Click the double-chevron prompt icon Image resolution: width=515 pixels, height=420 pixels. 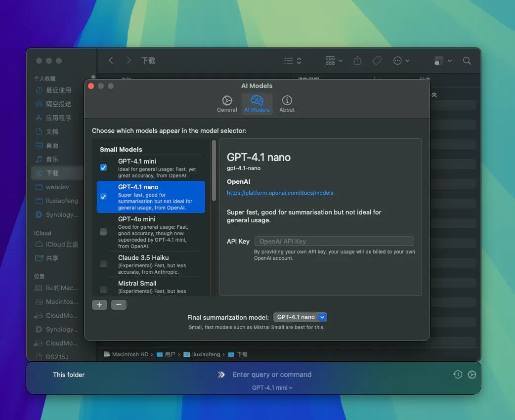click(221, 375)
